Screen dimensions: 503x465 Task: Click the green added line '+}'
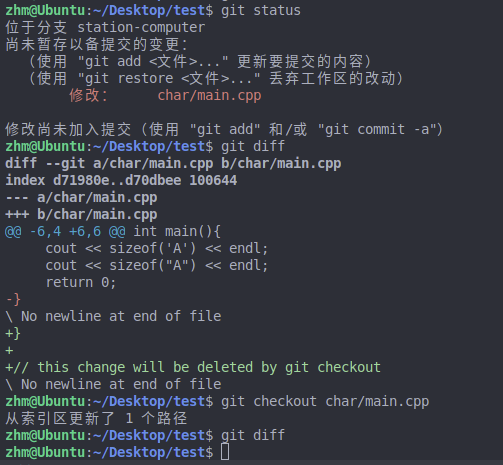(x=13, y=333)
